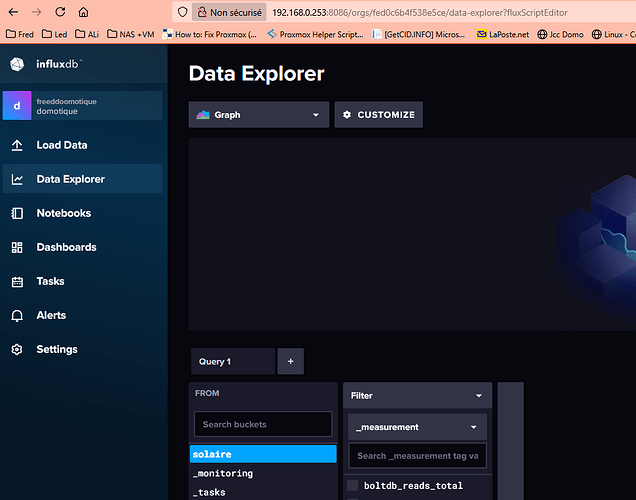Open the browser home page icon
636x500 pixels.
click(84, 12)
